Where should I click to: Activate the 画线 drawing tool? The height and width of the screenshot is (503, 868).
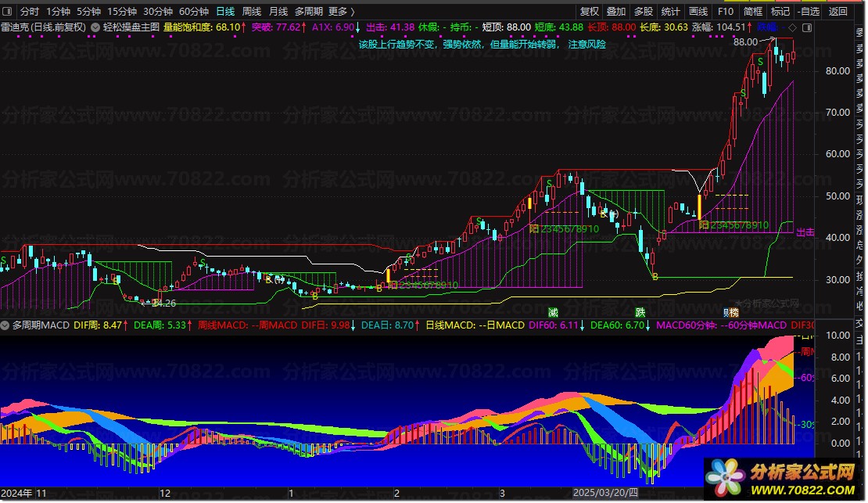(x=698, y=11)
